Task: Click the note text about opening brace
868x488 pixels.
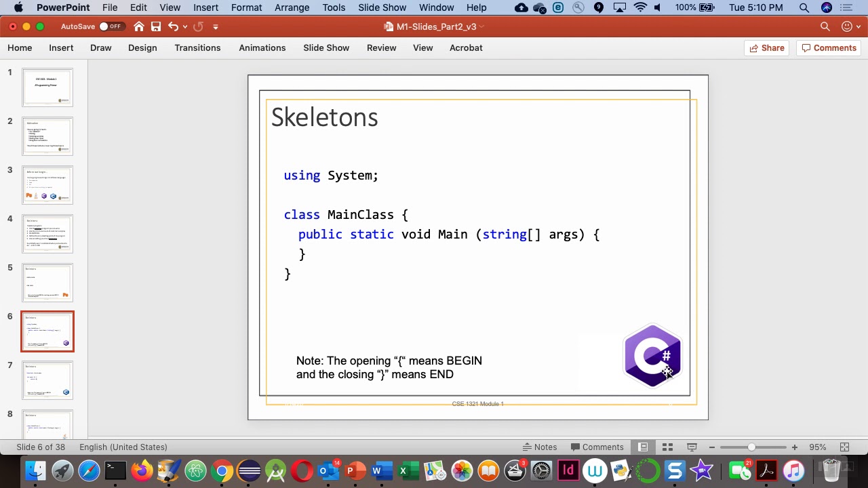Action: point(389,367)
